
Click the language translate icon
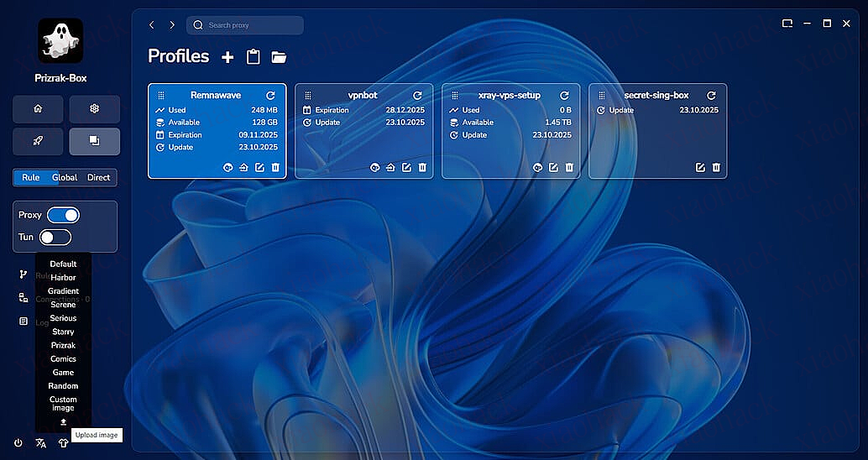(x=40, y=443)
